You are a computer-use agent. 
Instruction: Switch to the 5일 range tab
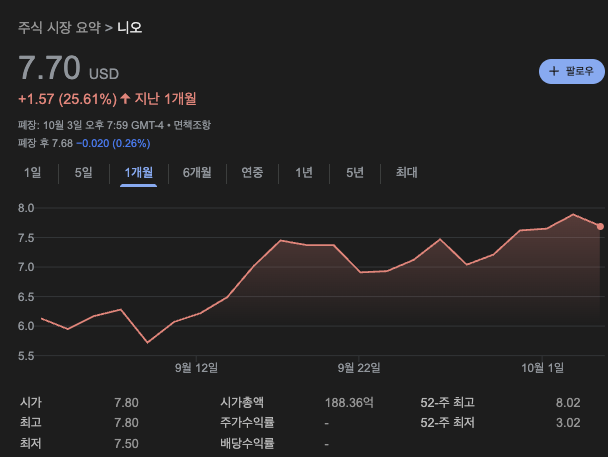83,173
